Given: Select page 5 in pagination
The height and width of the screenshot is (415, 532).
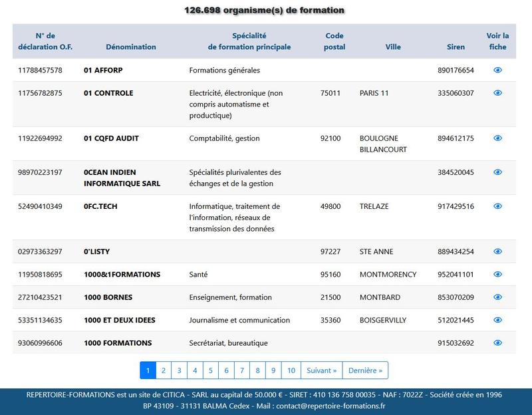Looking at the screenshot, I should [211, 370].
